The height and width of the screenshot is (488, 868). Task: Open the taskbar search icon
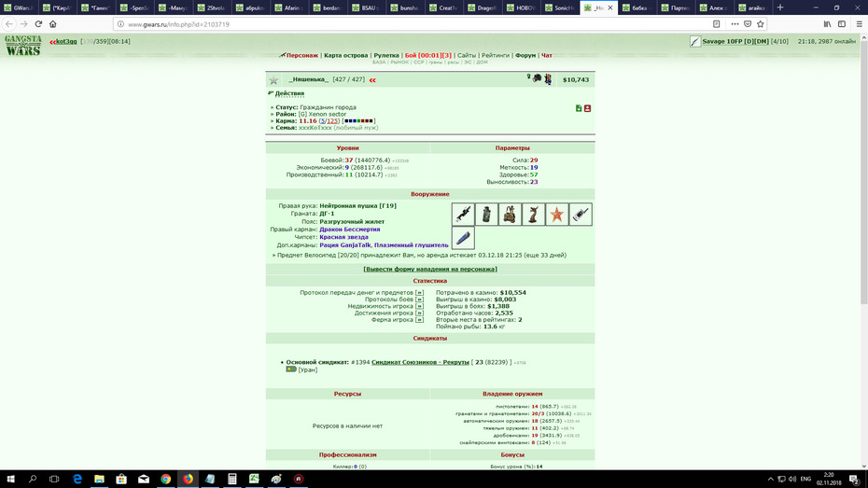32,479
